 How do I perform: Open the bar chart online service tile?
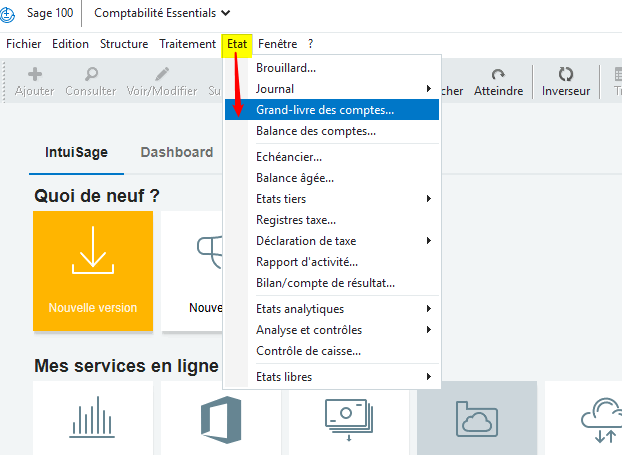[93, 417]
